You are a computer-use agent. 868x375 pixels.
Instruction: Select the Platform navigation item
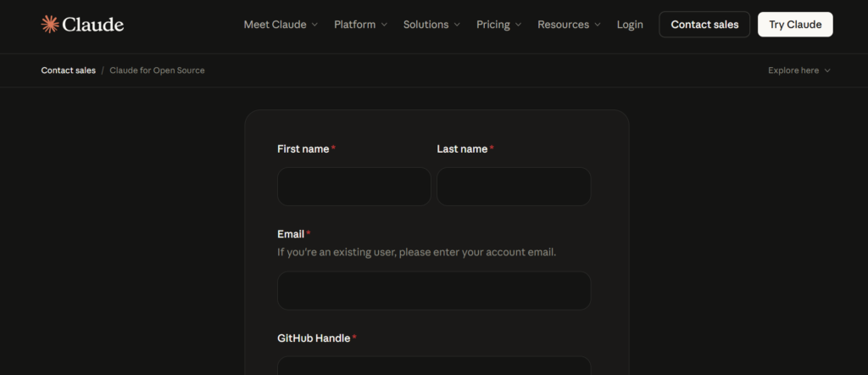click(354, 25)
